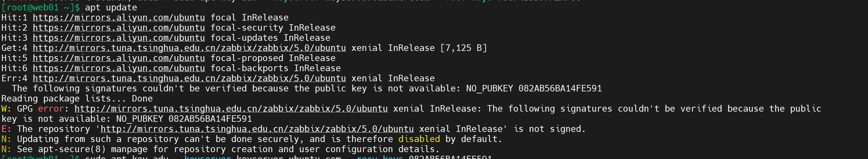Click the 'Reading package lists... Done' line
Screen dimensions: 868x159
coord(77,98)
